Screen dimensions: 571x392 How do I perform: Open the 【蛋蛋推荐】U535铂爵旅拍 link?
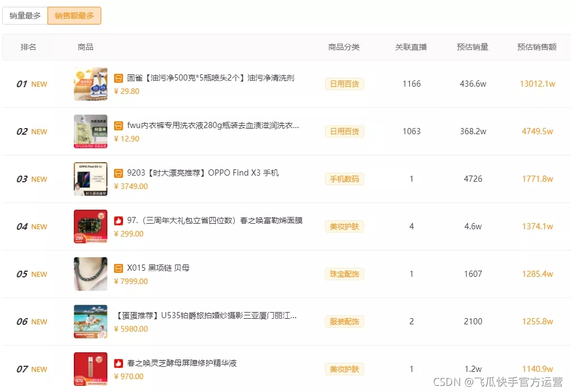206,315
